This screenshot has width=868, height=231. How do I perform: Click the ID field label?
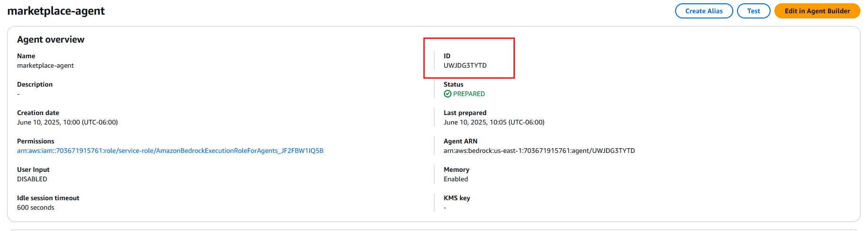pyautogui.click(x=447, y=56)
